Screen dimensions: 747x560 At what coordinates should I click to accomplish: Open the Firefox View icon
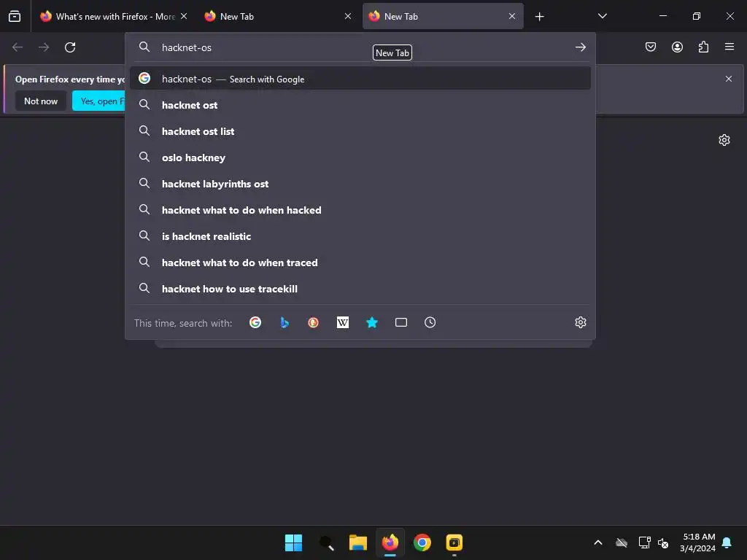tap(15, 16)
